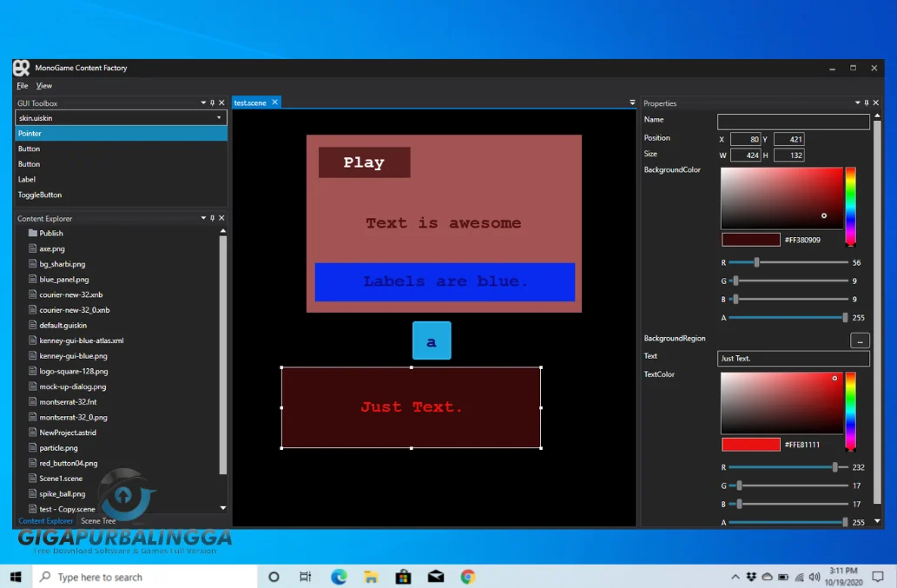
Task: Select the Play button in the scene
Action: (x=364, y=162)
